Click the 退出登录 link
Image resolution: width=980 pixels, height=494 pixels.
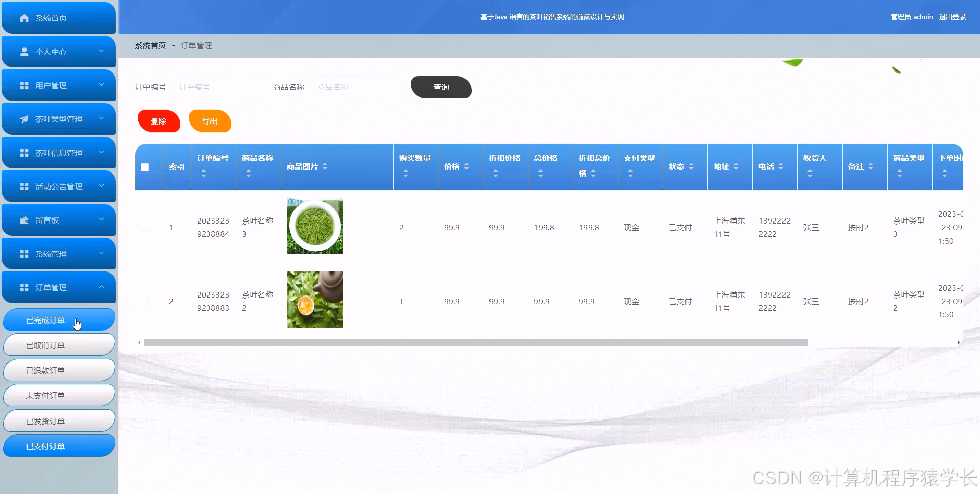[x=952, y=17]
